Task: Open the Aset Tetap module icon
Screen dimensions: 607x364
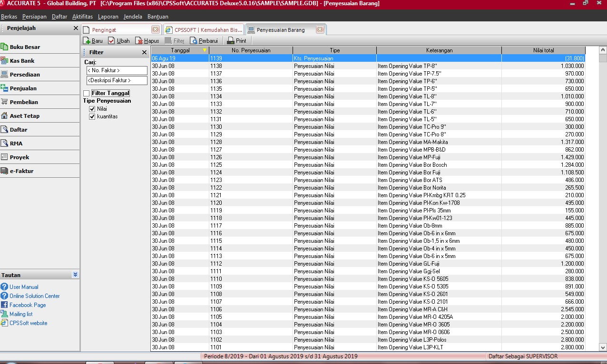Action: [5, 115]
